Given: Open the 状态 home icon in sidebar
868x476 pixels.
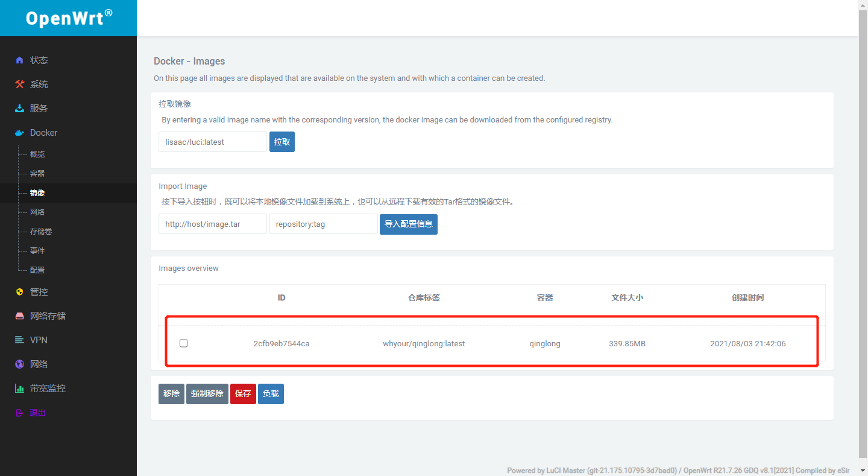Looking at the screenshot, I should click(x=18, y=60).
